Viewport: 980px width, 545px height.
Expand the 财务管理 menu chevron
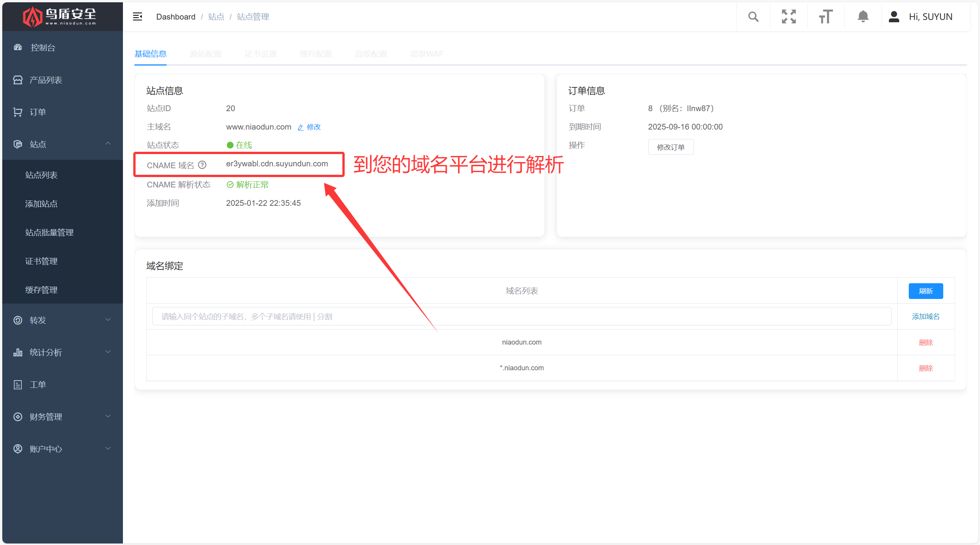click(x=108, y=416)
